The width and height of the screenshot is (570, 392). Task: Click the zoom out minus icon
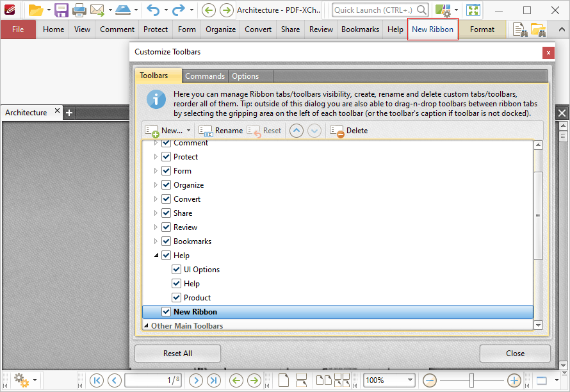[x=430, y=380]
